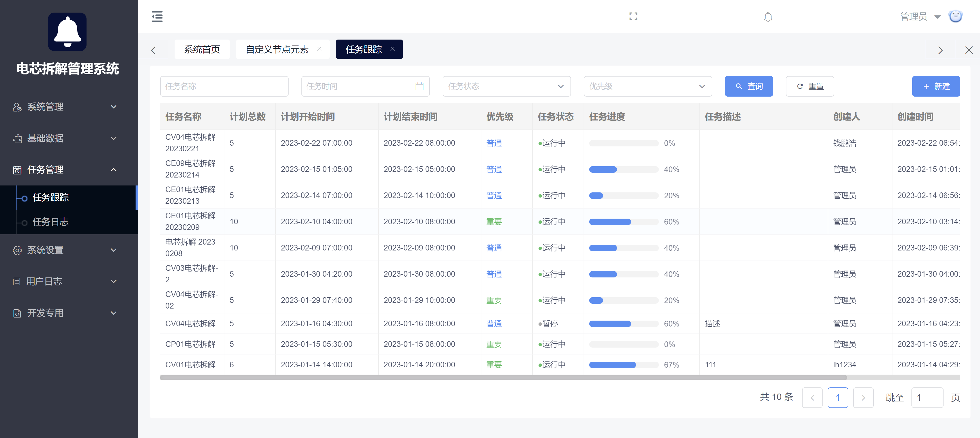The image size is (980, 438).
Task: Open the 管理员 user dropdown
Action: [920, 17]
